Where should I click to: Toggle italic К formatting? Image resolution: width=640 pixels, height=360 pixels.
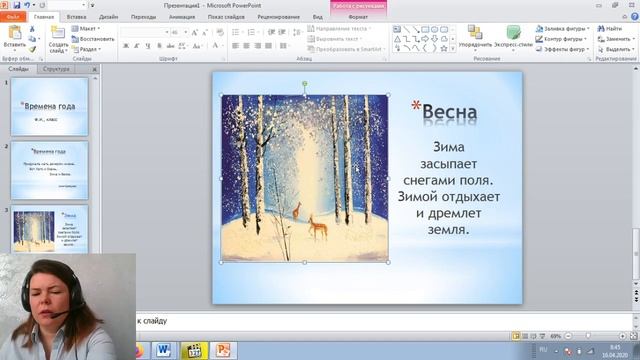(137, 46)
